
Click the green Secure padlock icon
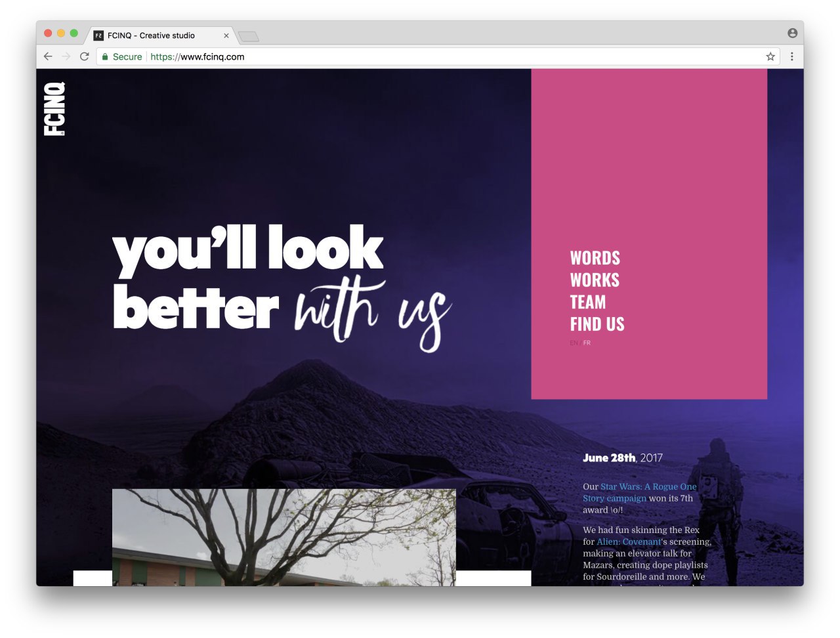pos(105,57)
